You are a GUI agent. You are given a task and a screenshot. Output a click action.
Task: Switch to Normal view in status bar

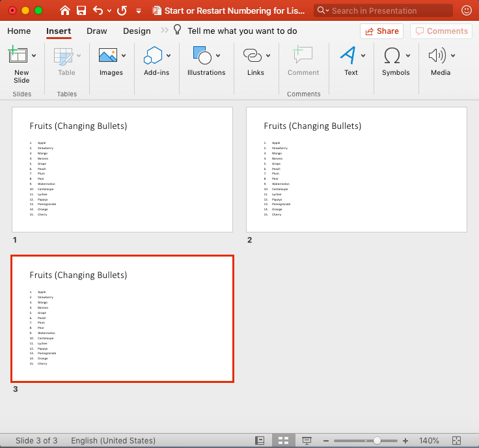coord(260,441)
